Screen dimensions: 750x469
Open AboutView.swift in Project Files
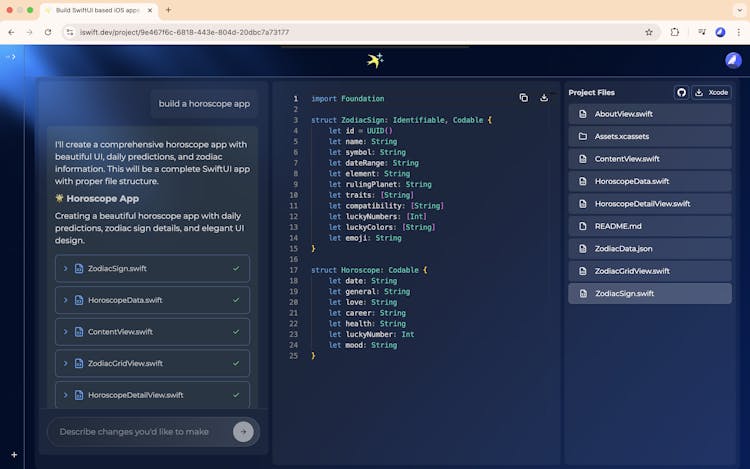650,114
